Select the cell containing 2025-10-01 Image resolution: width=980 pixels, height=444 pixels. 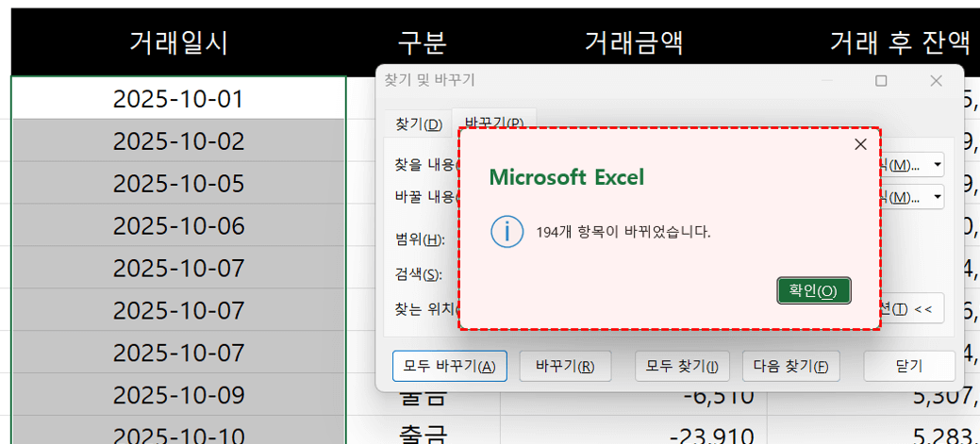178,98
